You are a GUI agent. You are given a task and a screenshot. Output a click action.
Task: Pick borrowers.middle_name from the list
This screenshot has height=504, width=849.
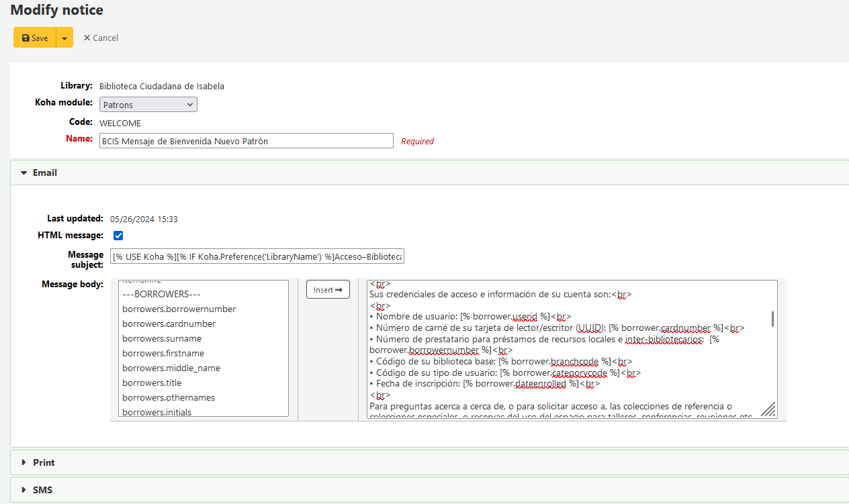[171, 368]
